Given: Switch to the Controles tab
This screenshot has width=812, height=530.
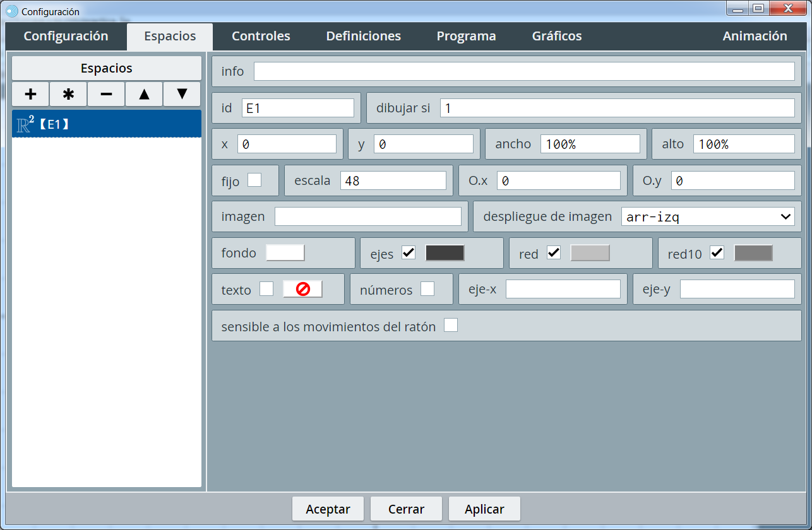Looking at the screenshot, I should tap(261, 36).
